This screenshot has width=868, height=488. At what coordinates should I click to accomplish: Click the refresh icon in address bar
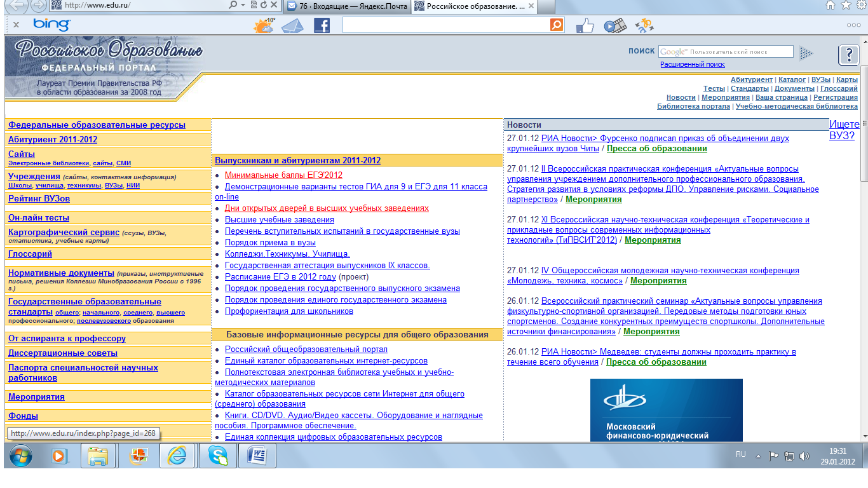(x=264, y=5)
